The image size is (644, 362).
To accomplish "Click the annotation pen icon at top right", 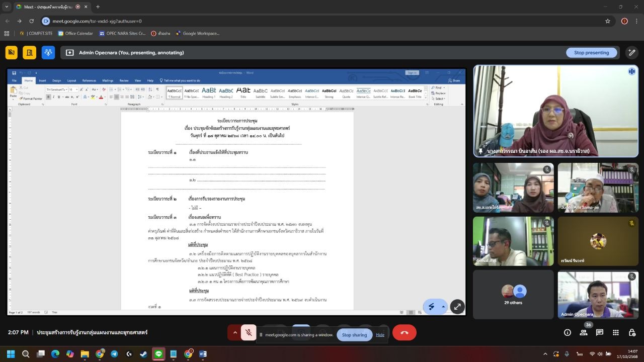I will coord(631,52).
